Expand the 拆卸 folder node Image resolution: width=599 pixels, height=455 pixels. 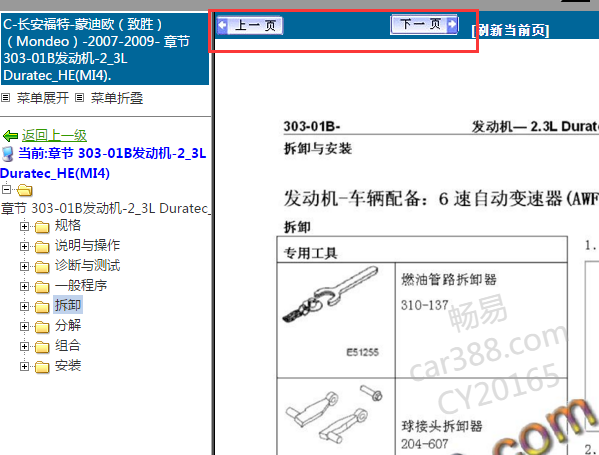pos(24,306)
